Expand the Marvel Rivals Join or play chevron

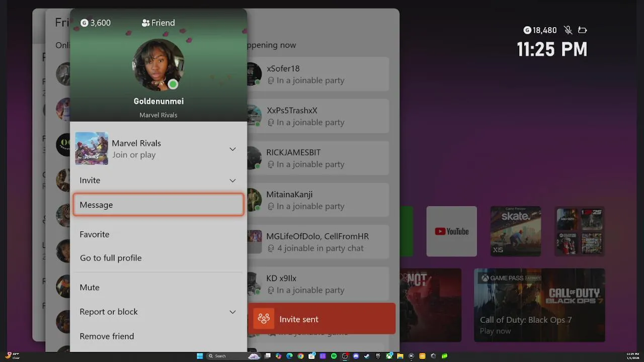[232, 149]
